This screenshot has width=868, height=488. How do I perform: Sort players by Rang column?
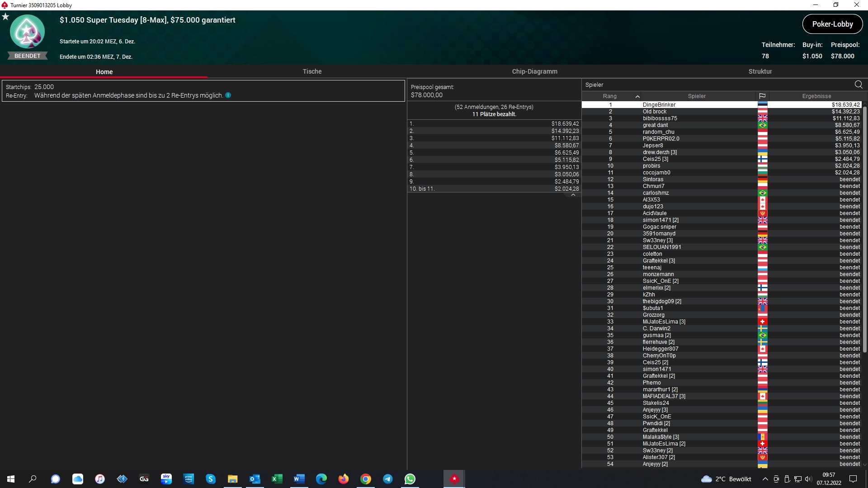[x=609, y=96]
